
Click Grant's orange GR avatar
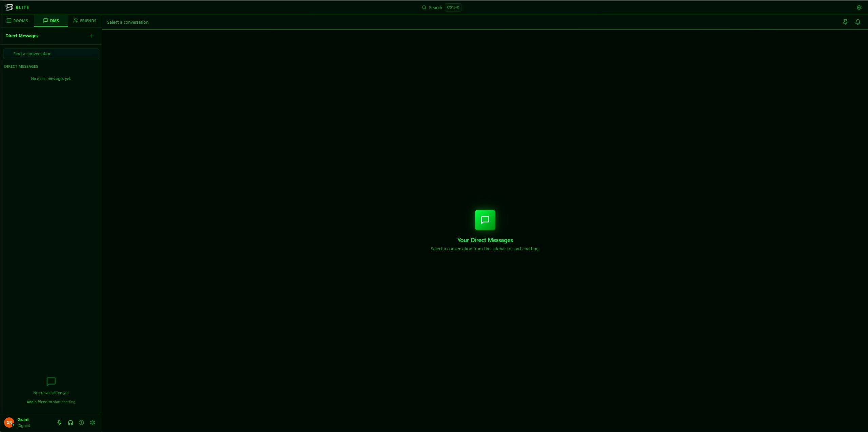[x=9, y=423]
